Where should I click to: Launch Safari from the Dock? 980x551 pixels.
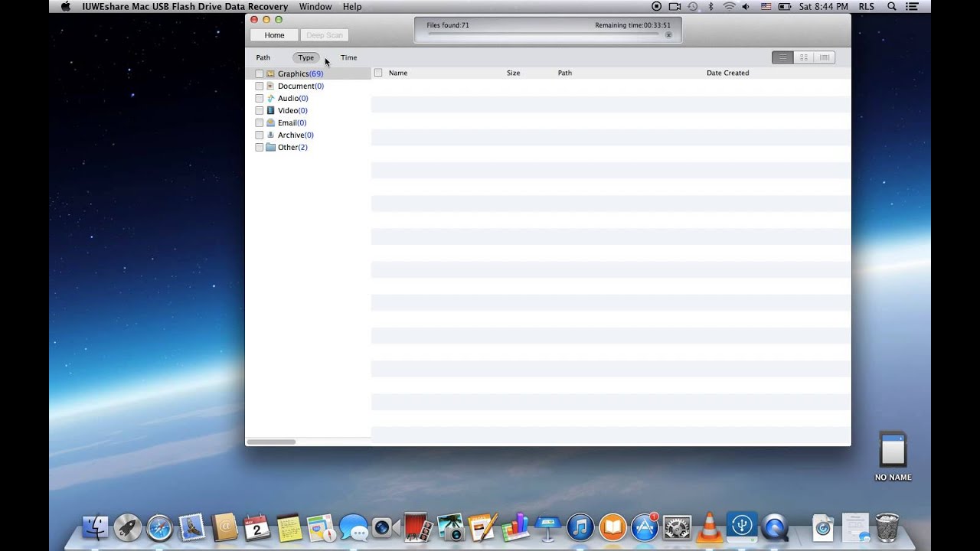(x=160, y=527)
